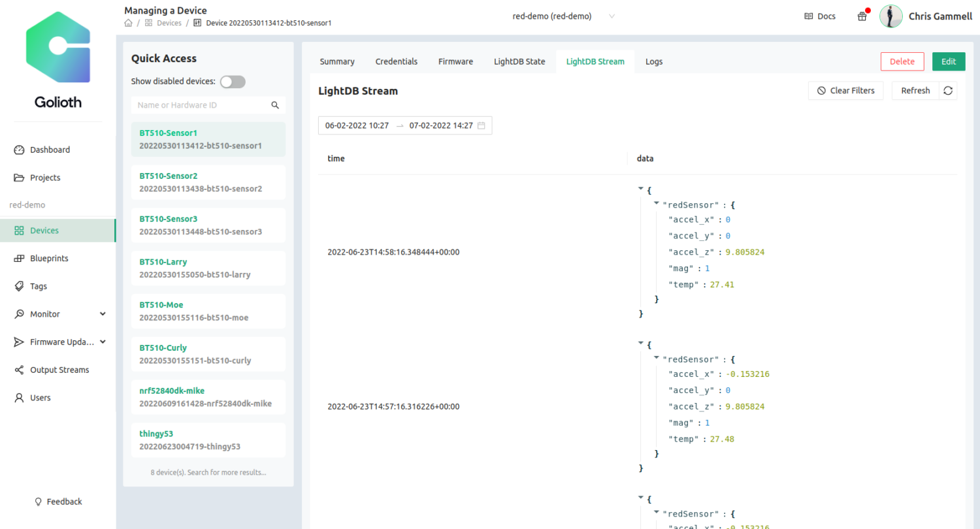Image resolution: width=980 pixels, height=529 pixels.
Task: Switch to the LightDB State tab
Action: [x=519, y=61]
